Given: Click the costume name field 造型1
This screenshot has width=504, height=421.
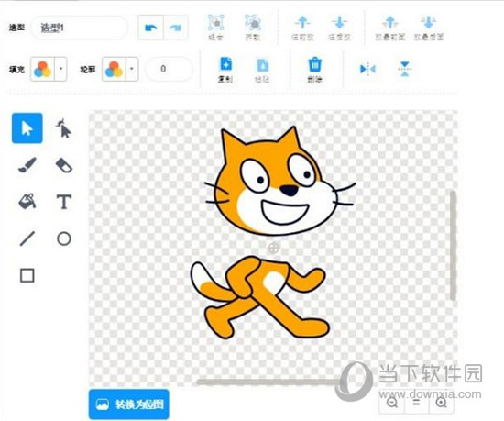Looking at the screenshot, I should 80,28.
